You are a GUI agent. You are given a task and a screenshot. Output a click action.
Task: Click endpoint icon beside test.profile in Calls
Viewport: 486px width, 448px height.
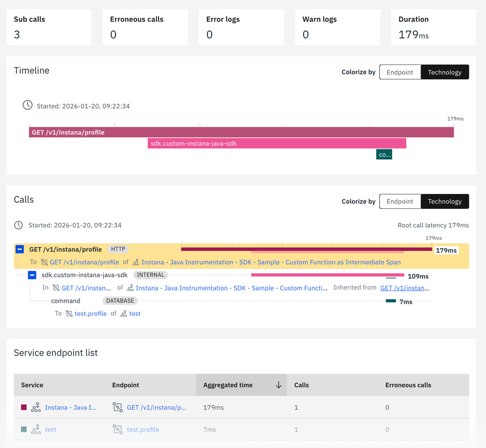(69, 314)
